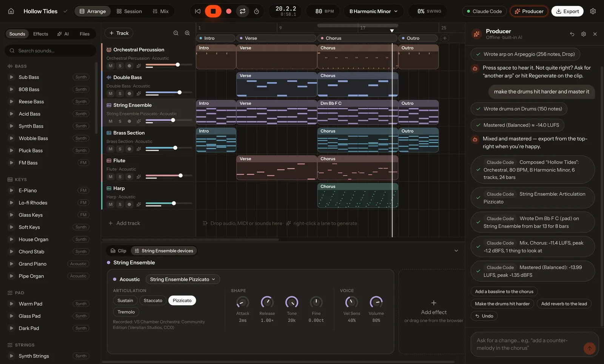Mute the Brass Section track
The height and width of the screenshot is (364, 604).
point(110,149)
